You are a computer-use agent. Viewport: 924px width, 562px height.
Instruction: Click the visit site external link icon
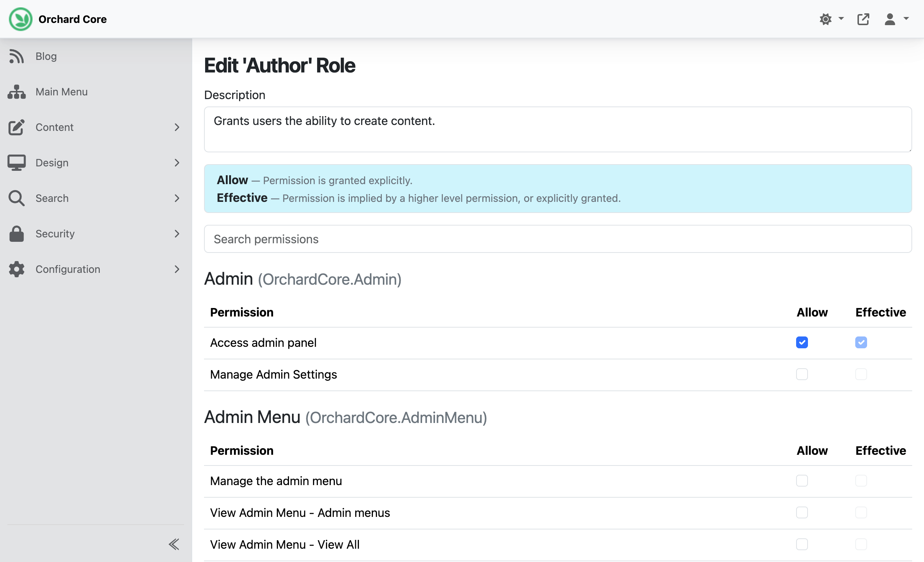pos(863,19)
